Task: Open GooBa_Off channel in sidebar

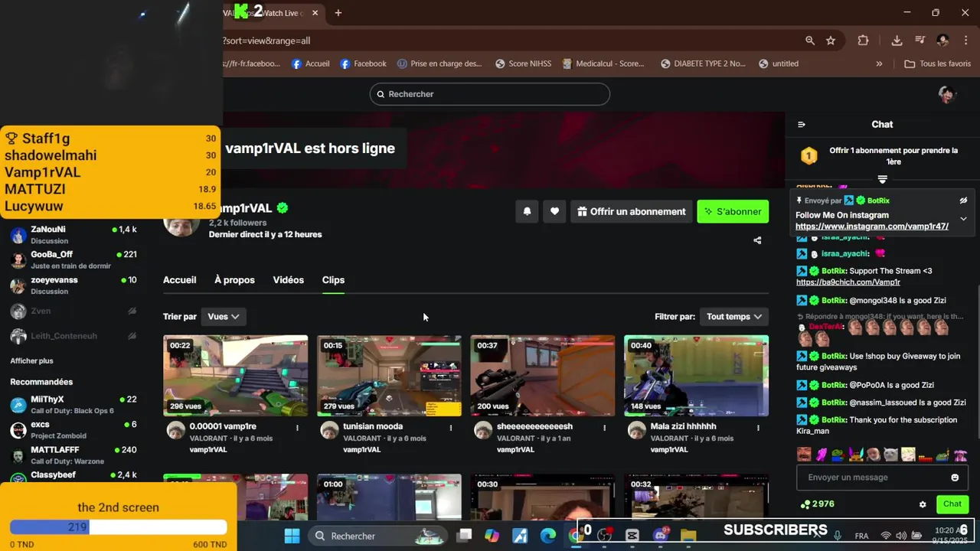Action: 73,259
